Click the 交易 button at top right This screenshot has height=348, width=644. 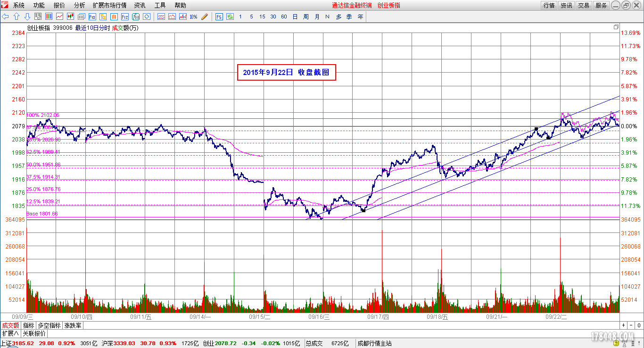[x=584, y=5]
